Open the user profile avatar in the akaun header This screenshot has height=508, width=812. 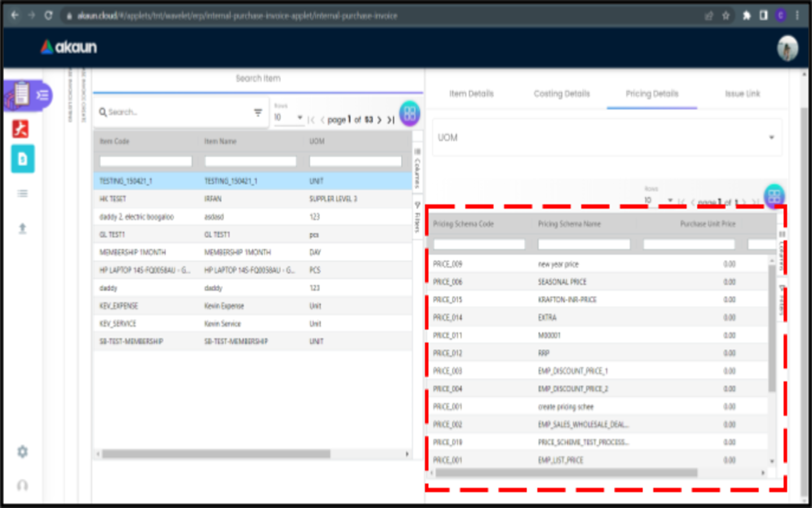[787, 48]
